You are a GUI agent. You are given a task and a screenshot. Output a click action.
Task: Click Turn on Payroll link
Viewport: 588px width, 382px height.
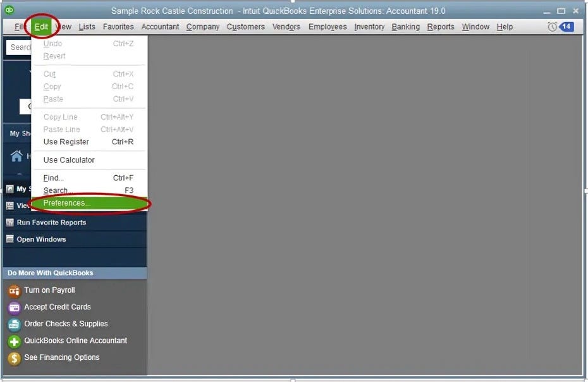coord(49,290)
